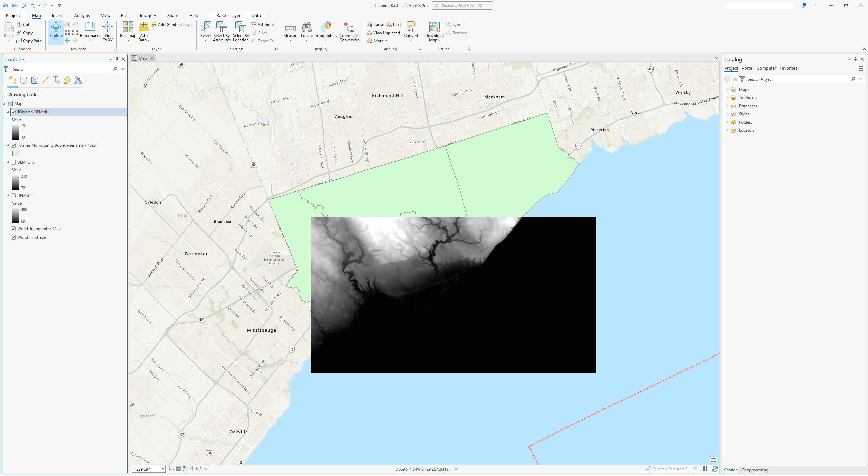868x476 pixels.
Task: Open the Infographics tool
Action: 326,32
